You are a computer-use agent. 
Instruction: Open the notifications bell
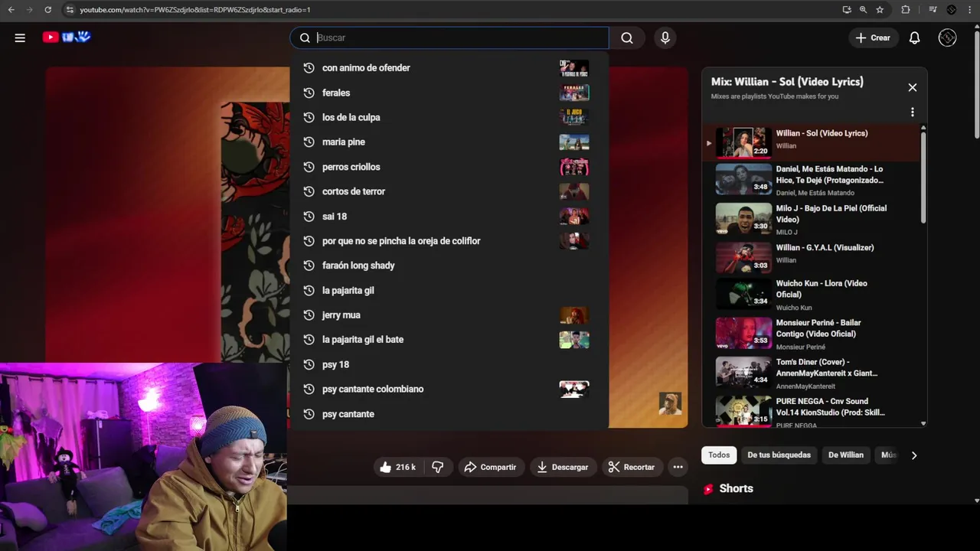(x=914, y=37)
